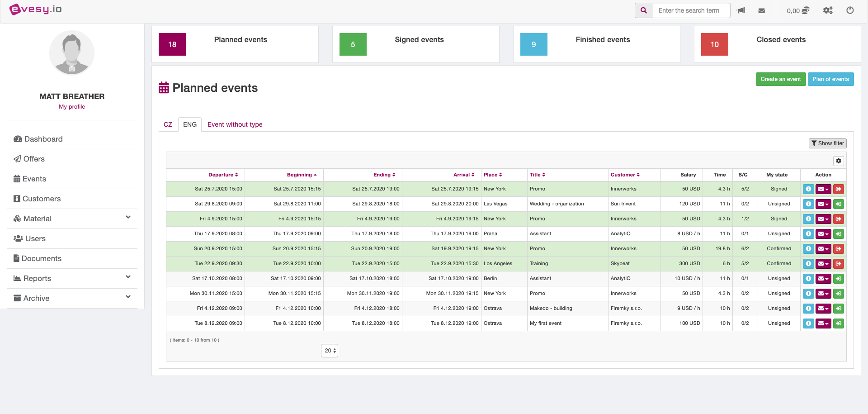868x414 pixels.
Task: Open Customers in sidebar
Action: pyautogui.click(x=72, y=199)
